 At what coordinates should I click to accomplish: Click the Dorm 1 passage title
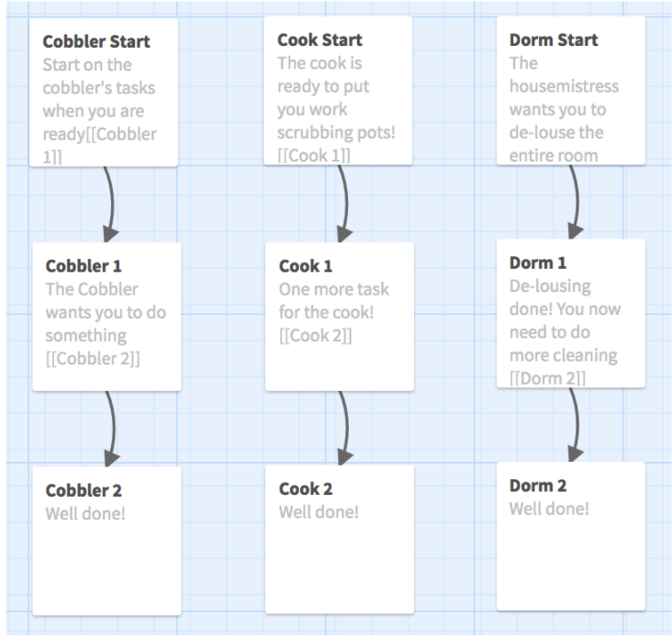pyautogui.click(x=538, y=263)
